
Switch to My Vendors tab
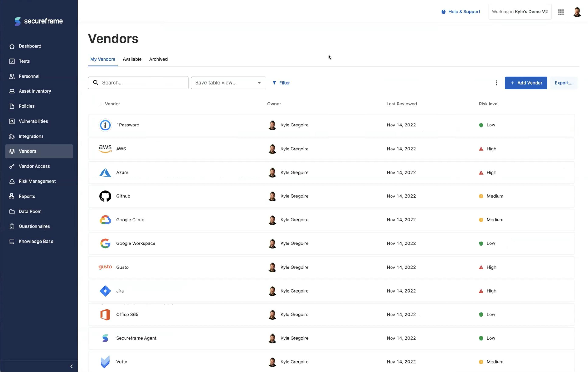coord(102,59)
